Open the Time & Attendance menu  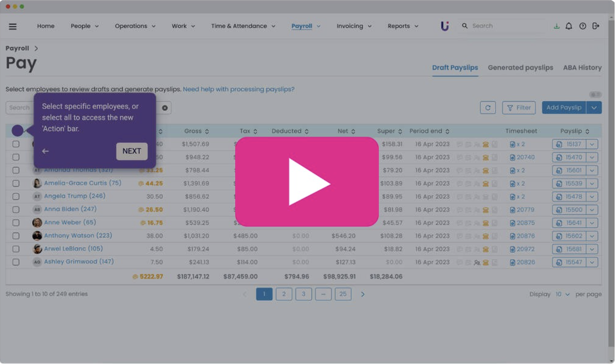coord(243,26)
